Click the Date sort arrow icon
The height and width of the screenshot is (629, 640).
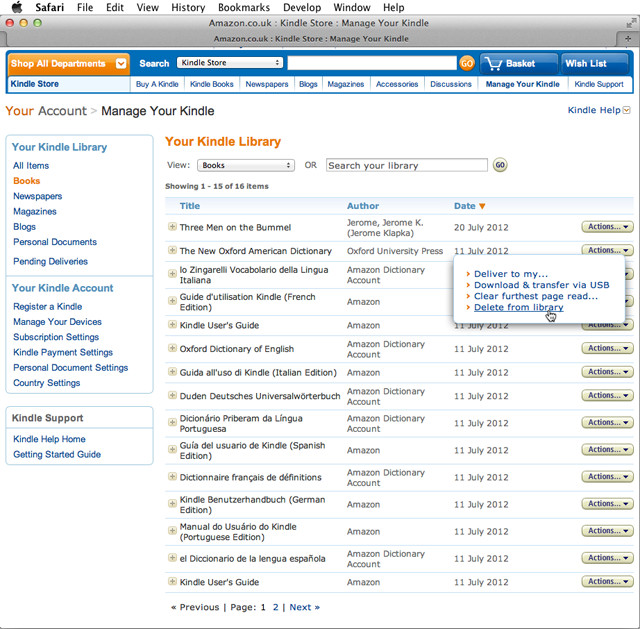(482, 206)
